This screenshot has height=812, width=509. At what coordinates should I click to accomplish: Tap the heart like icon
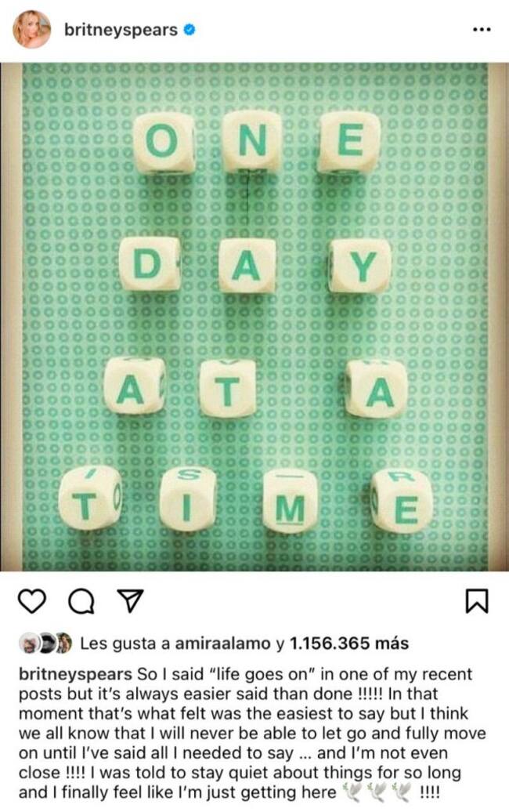(32, 600)
